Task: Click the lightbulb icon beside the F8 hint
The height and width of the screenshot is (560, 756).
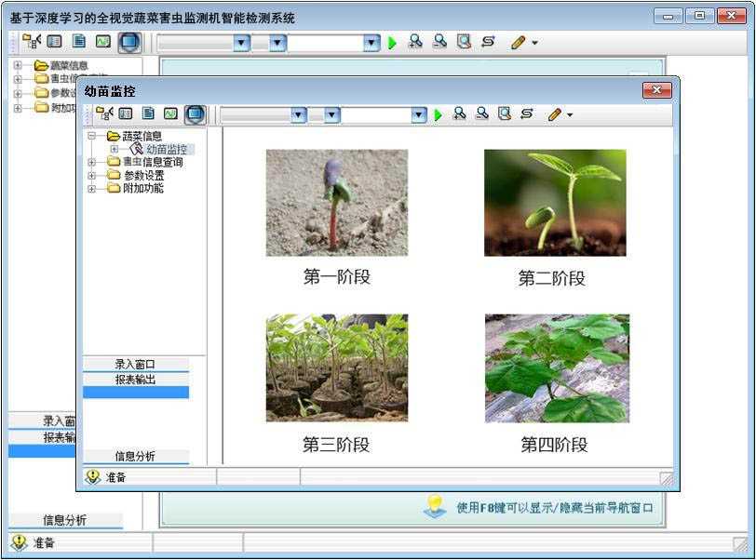Action: [435, 506]
